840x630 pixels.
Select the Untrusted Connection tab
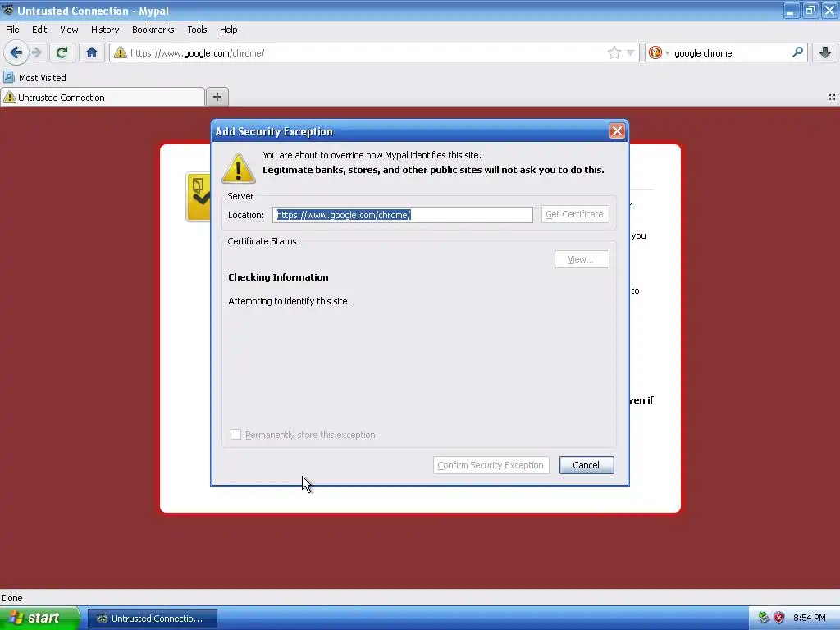(x=103, y=97)
